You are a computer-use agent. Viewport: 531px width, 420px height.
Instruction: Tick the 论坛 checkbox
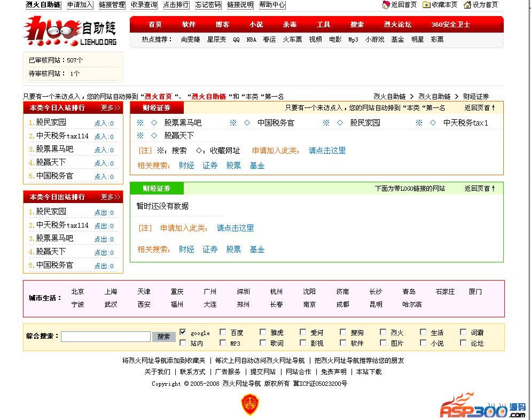click(x=463, y=343)
